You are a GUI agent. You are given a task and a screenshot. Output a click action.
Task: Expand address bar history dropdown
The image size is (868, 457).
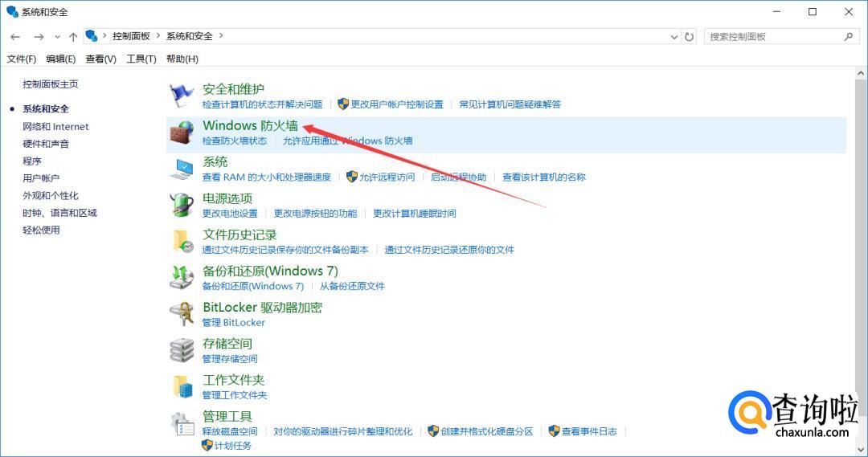click(674, 36)
